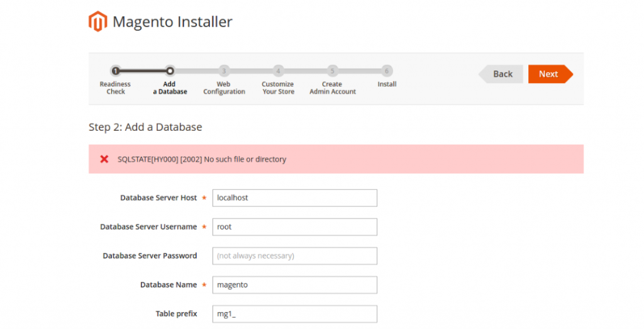Screen dimensions: 644x329
Task: Select step 6 Install circle
Action: [x=387, y=71]
